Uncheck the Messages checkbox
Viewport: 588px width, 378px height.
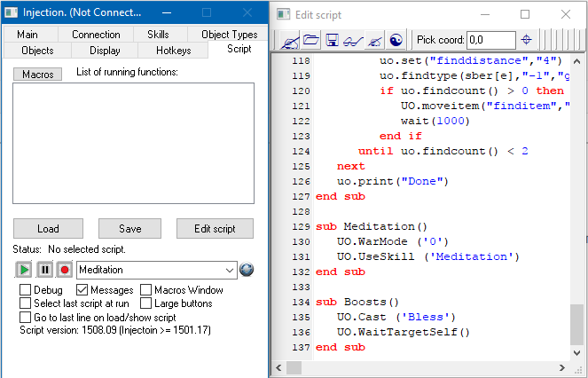coord(82,290)
